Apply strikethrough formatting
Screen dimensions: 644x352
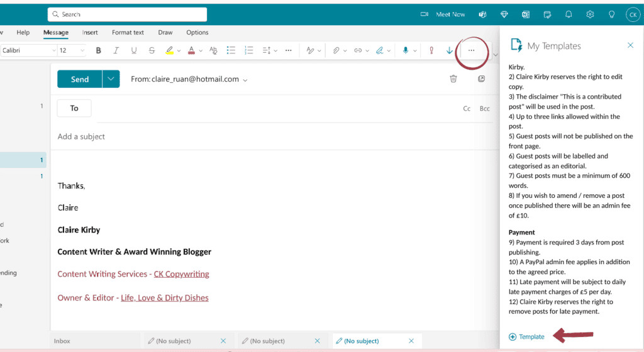152,50
